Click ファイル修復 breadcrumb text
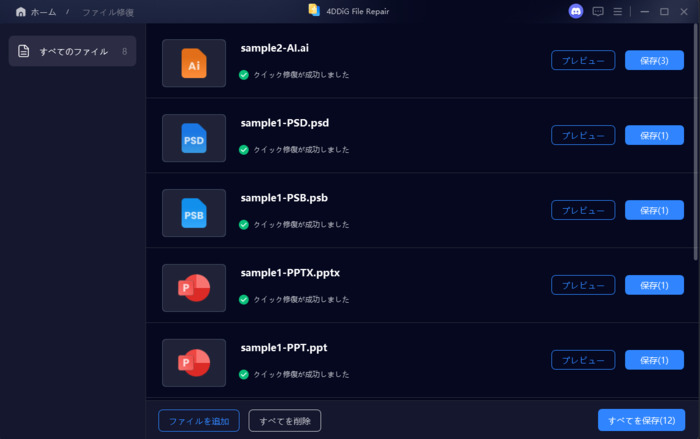The height and width of the screenshot is (439, 700). tap(108, 13)
